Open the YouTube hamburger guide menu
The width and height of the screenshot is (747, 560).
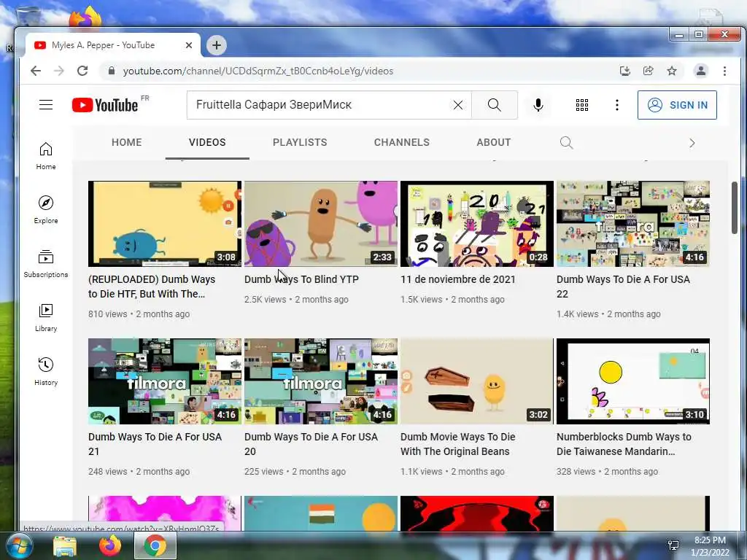46,105
